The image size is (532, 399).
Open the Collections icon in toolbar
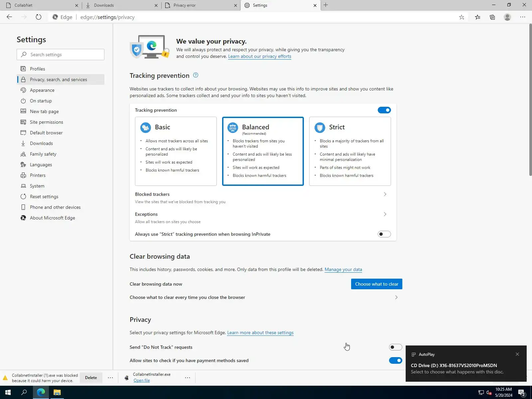[x=492, y=17]
